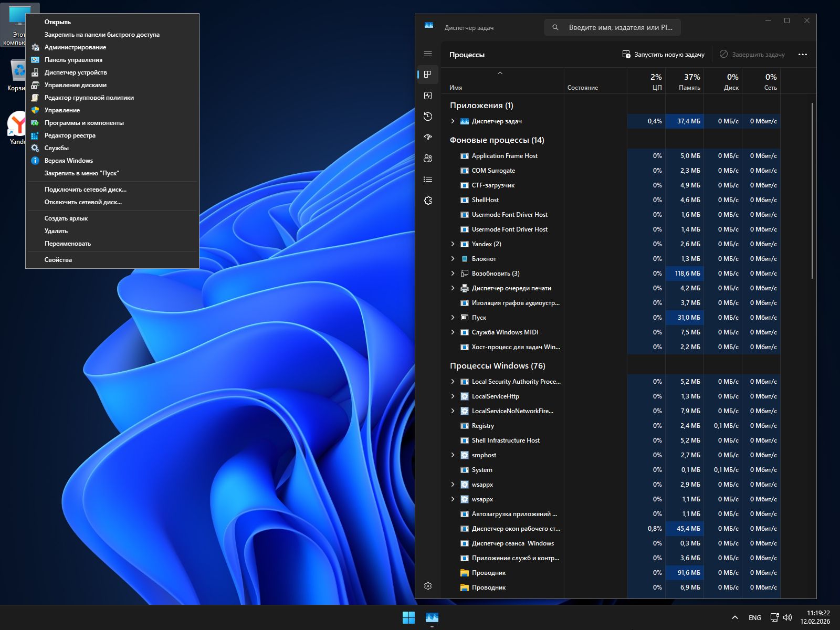The width and height of the screenshot is (840, 630).
Task: Open Startup apps page in sidebar
Action: click(428, 138)
